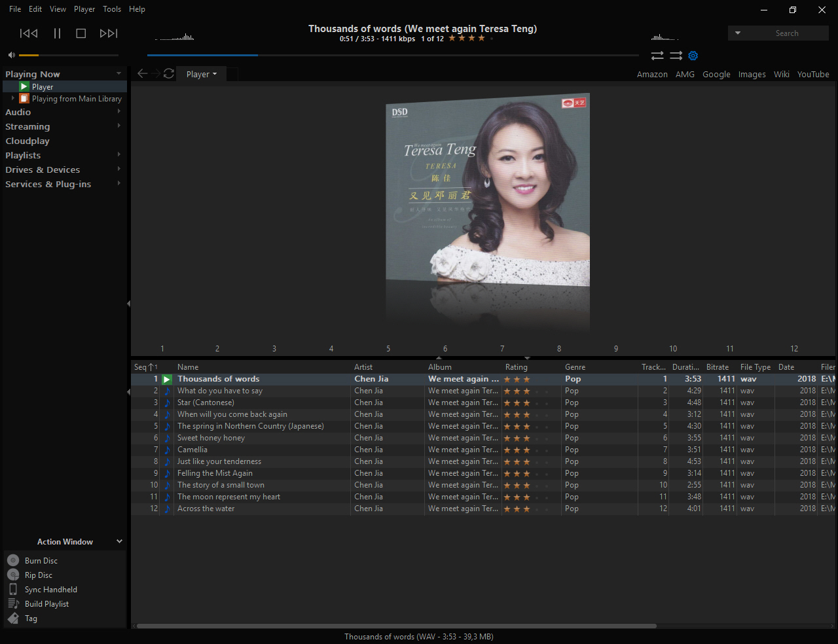The width and height of the screenshot is (838, 644).
Task: Sort by the Name column header
Action: (x=188, y=367)
